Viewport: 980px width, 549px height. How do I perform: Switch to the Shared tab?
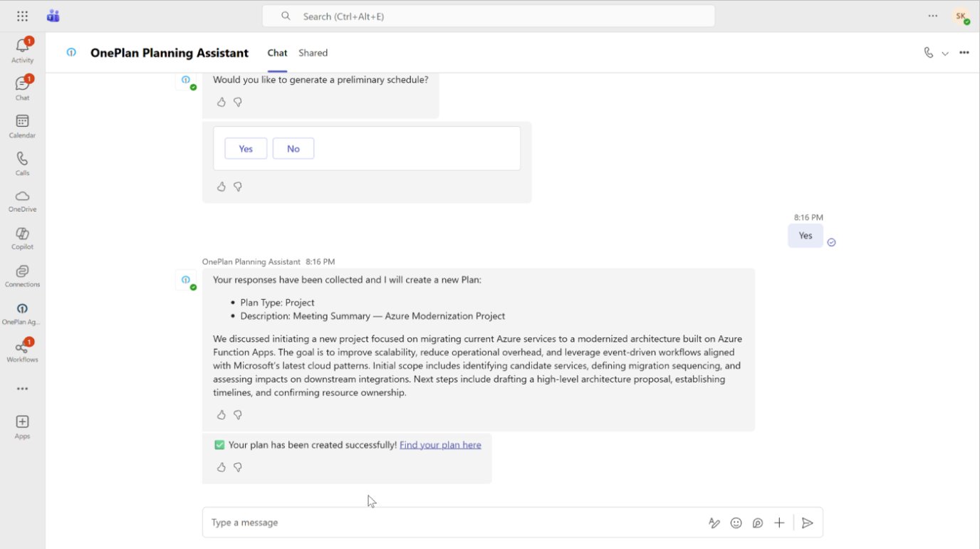pyautogui.click(x=313, y=53)
